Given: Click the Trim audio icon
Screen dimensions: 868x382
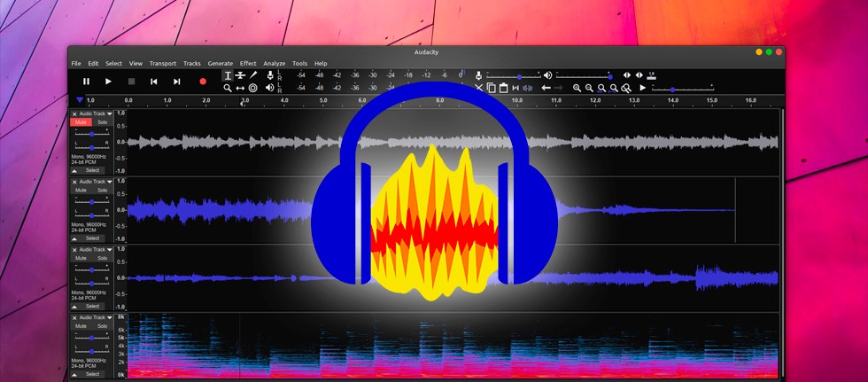Looking at the screenshot, I should pyautogui.click(x=515, y=88).
